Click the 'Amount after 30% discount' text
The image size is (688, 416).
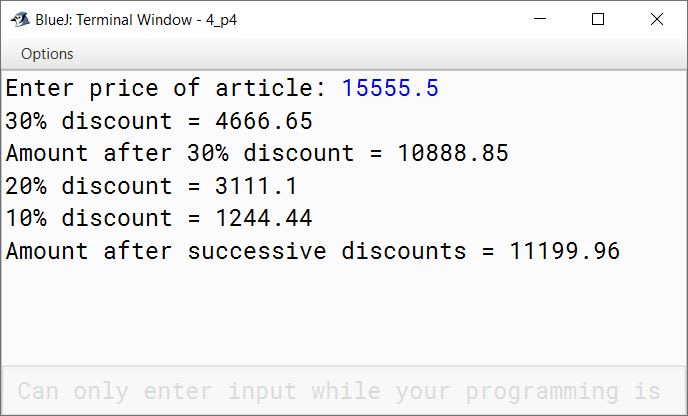pyautogui.click(x=180, y=153)
